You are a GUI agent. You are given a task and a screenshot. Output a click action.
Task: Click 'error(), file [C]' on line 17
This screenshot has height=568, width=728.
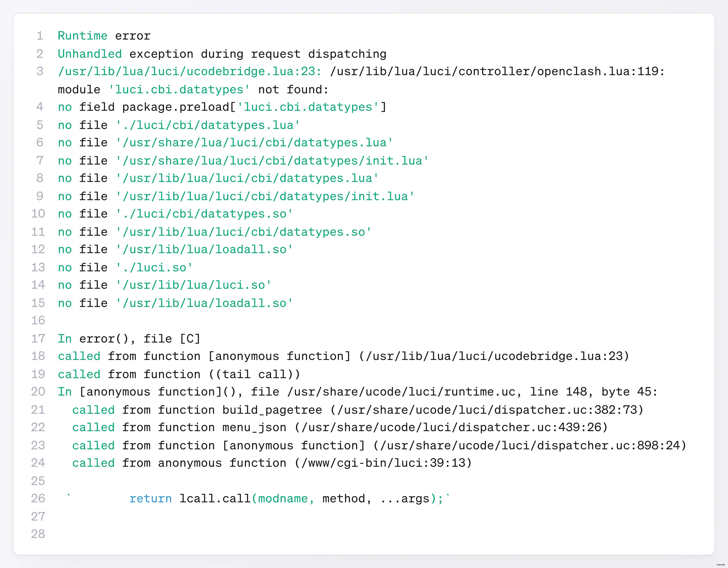coord(140,339)
